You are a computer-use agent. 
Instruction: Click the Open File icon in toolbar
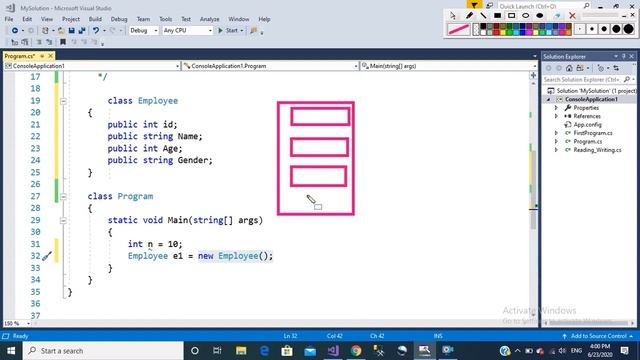(61, 31)
